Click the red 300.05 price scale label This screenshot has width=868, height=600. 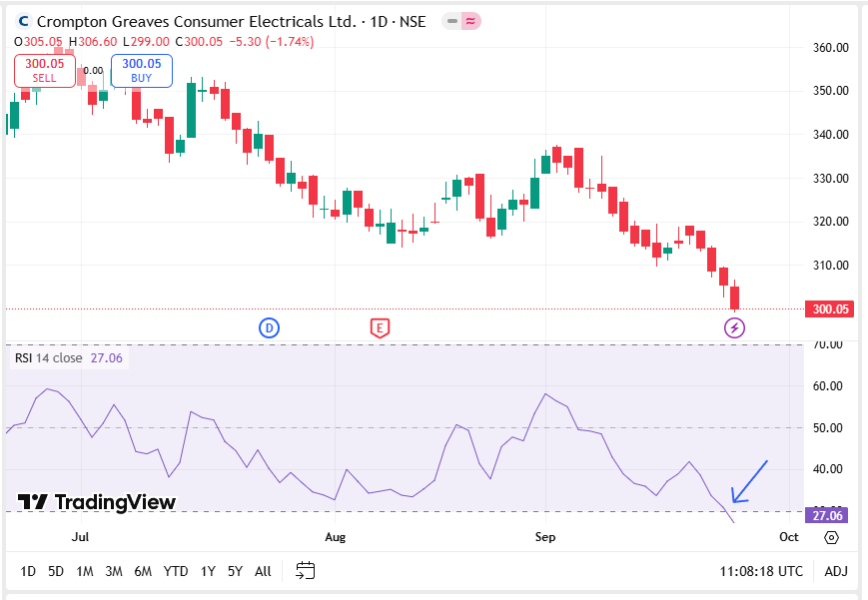tap(830, 309)
